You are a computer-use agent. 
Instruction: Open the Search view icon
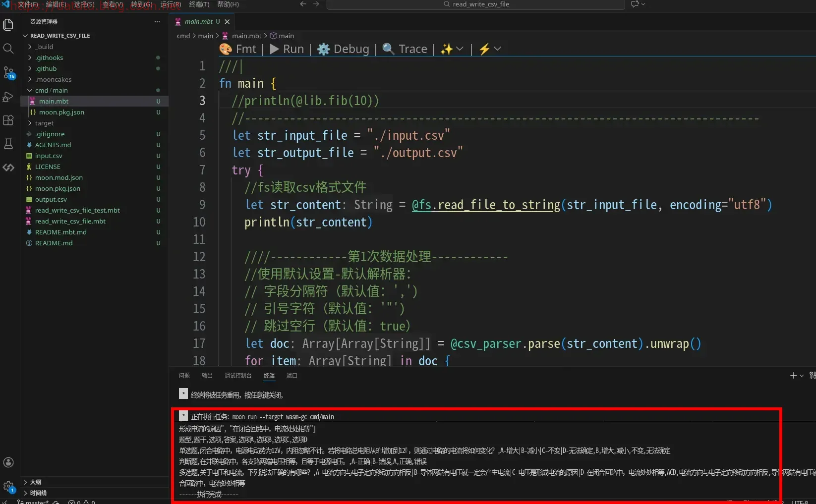coord(8,49)
